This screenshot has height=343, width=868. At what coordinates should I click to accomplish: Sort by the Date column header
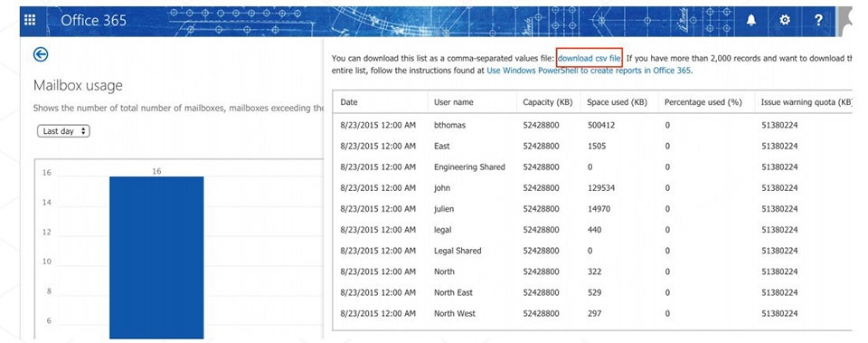[349, 102]
